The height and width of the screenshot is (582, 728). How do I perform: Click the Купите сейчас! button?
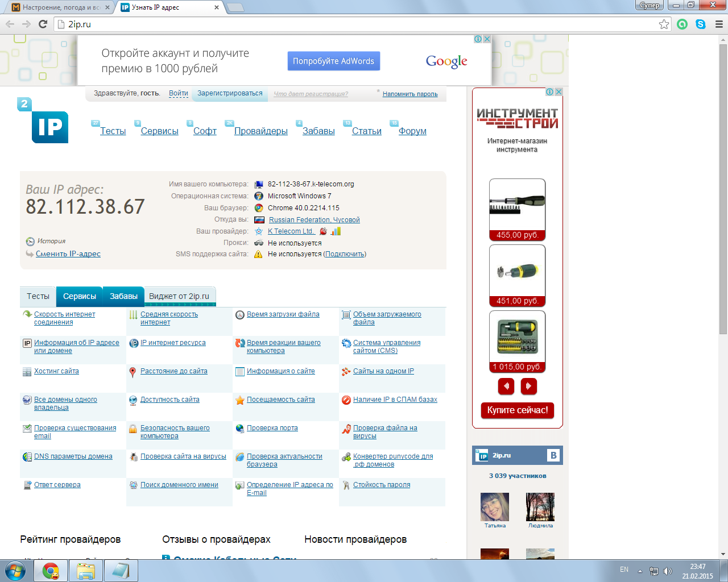pos(518,410)
